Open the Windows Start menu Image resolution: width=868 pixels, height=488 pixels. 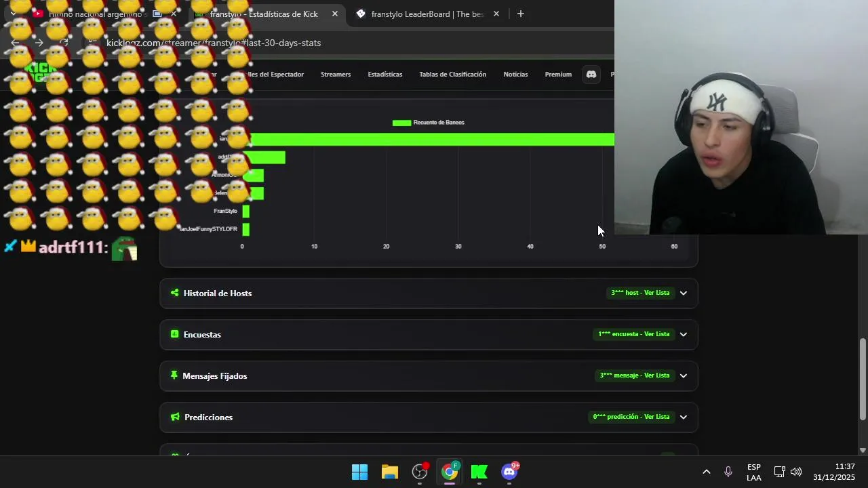pos(359,472)
